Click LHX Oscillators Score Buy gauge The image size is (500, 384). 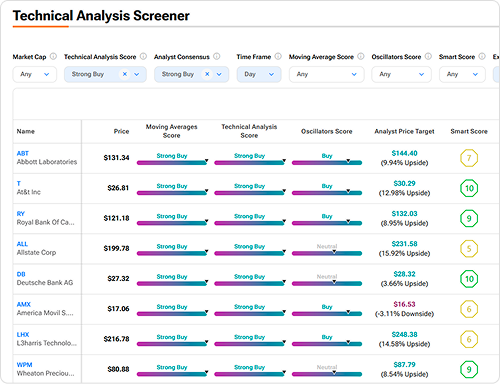pos(327,344)
